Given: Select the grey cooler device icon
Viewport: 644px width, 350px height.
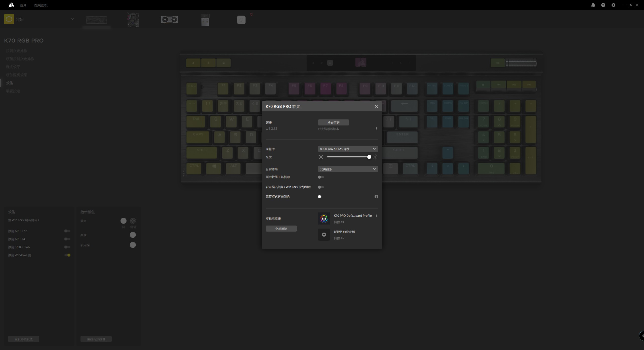Looking at the screenshot, I should point(241,20).
